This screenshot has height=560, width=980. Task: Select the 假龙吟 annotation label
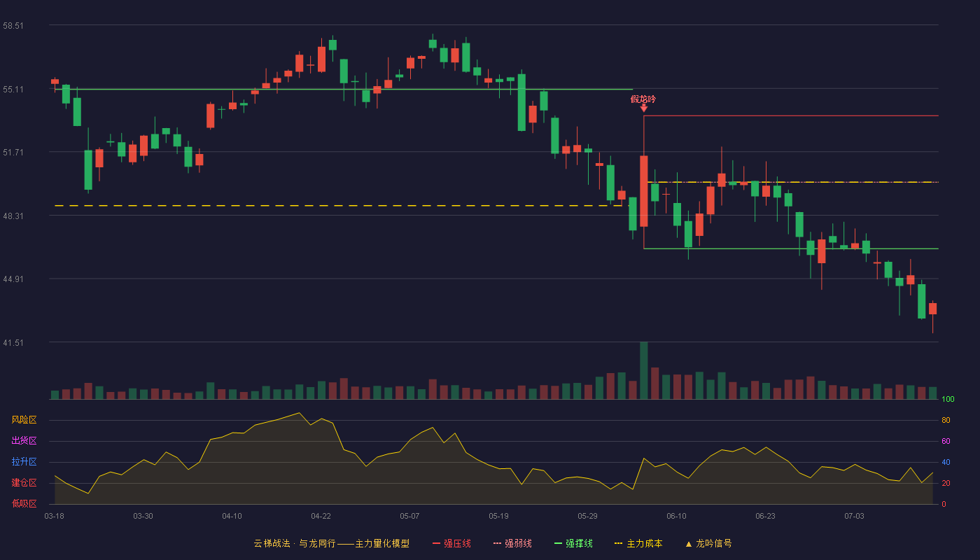[643, 99]
